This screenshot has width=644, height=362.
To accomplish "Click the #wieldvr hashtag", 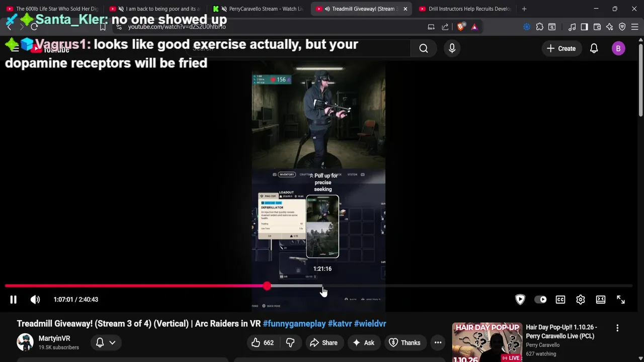I will click(x=370, y=324).
